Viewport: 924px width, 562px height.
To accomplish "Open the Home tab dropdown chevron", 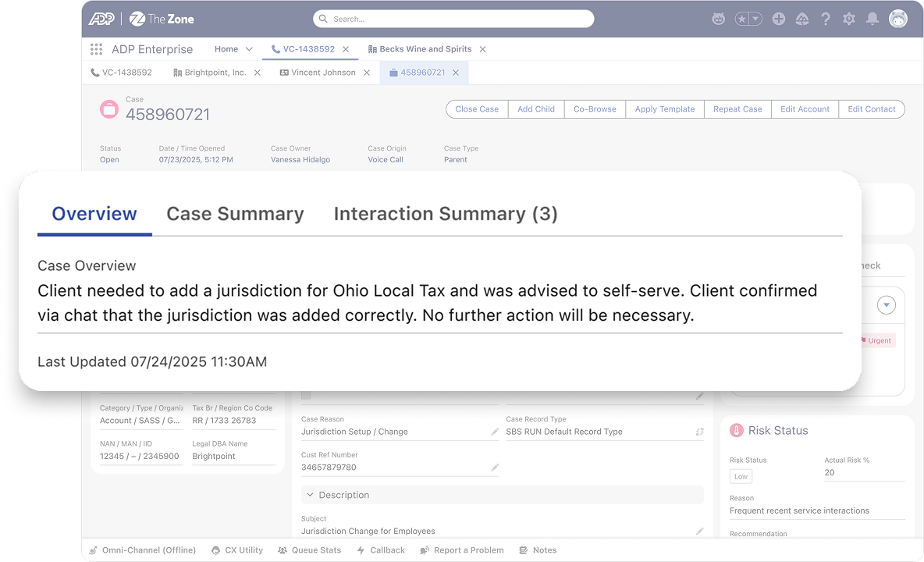I will [x=249, y=49].
